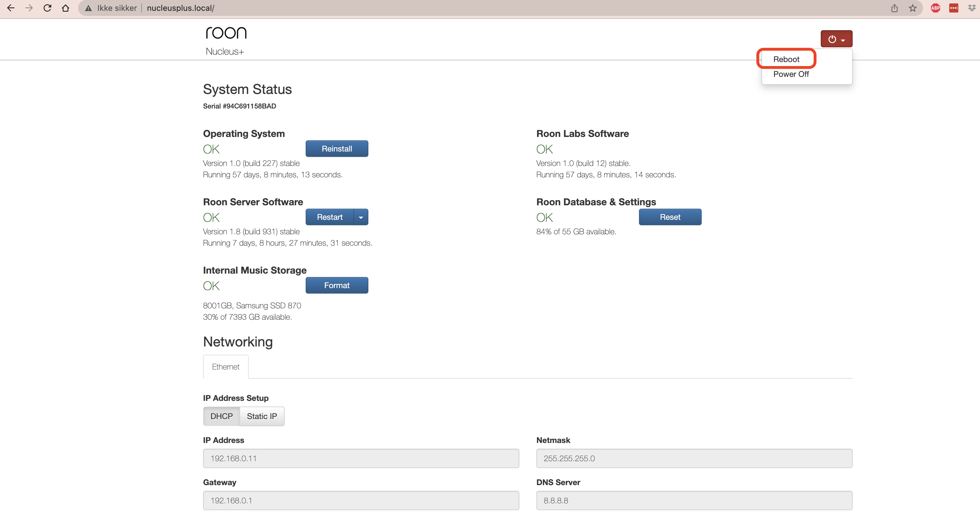Viewport: 980px width, 521px height.
Task: Restart Roon Server Software
Action: click(x=330, y=217)
